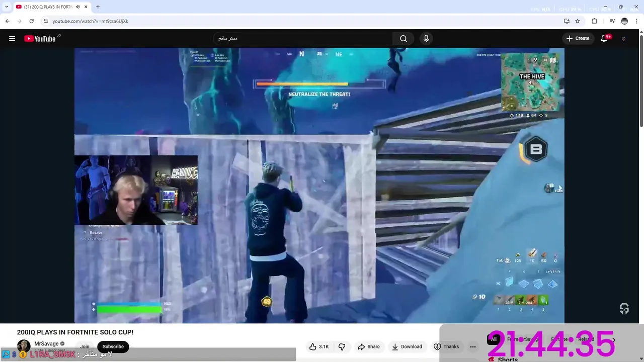Reload the YouTube page
The image size is (644, 362).
point(31,21)
